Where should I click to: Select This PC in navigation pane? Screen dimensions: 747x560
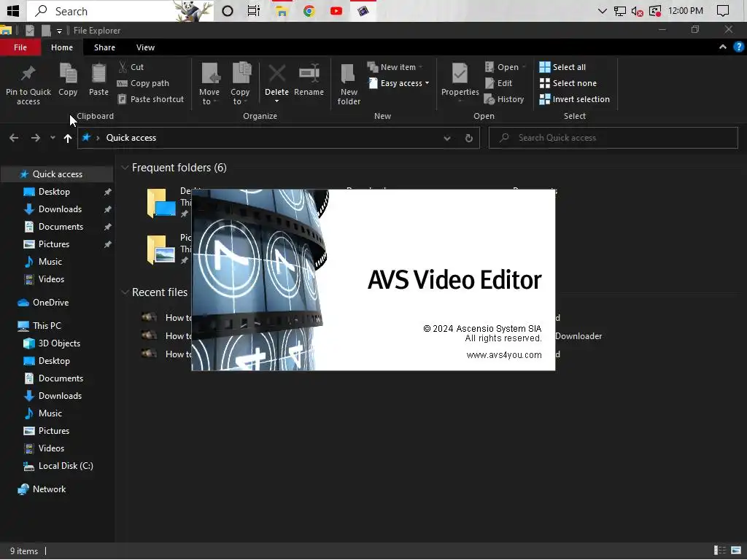(47, 326)
